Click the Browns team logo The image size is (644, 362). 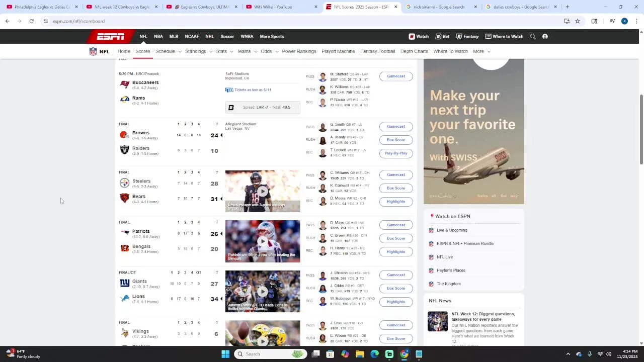(x=124, y=135)
